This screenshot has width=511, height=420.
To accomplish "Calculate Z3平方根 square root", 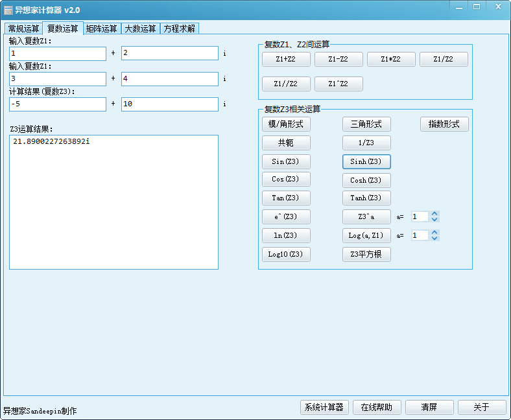I will coord(366,254).
